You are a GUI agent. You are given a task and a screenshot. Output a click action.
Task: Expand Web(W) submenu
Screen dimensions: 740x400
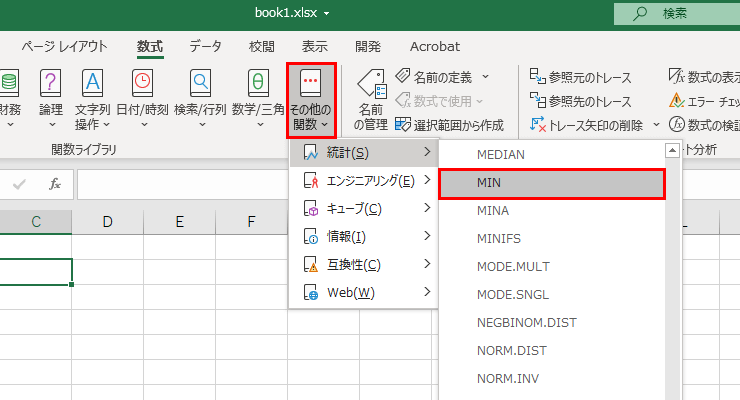364,292
